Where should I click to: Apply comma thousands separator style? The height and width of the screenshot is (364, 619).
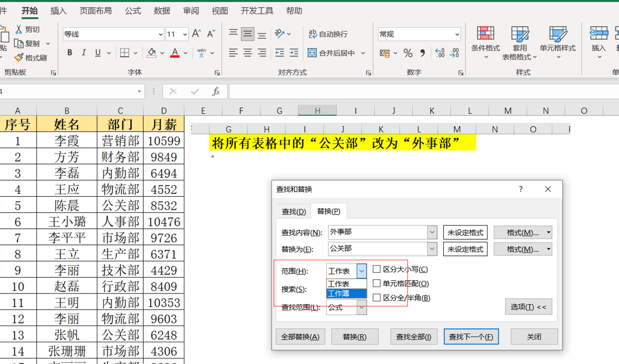click(423, 53)
